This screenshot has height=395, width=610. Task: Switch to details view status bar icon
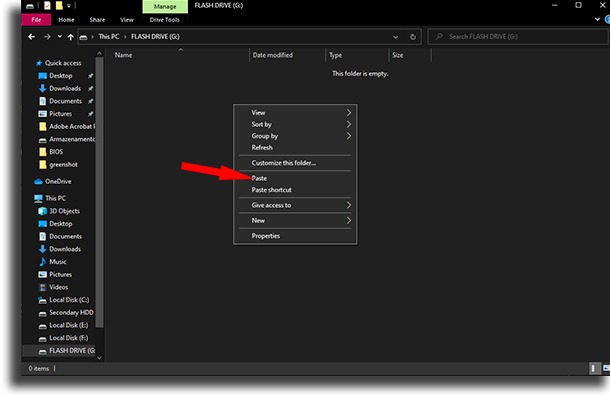pos(593,368)
